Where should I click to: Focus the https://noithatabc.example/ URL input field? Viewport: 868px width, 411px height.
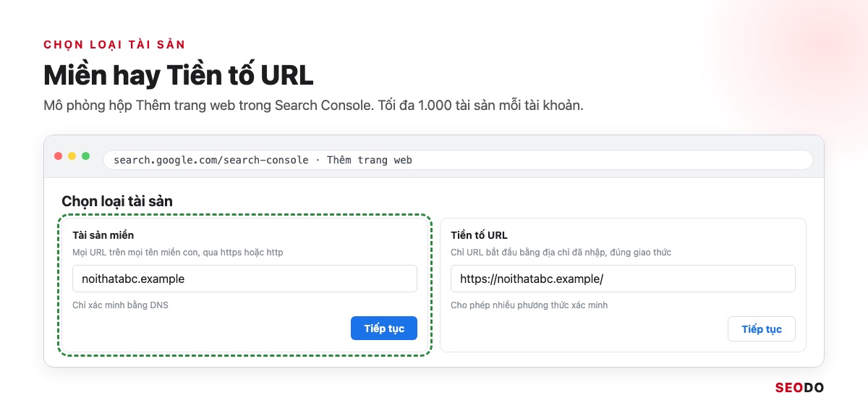click(x=623, y=279)
